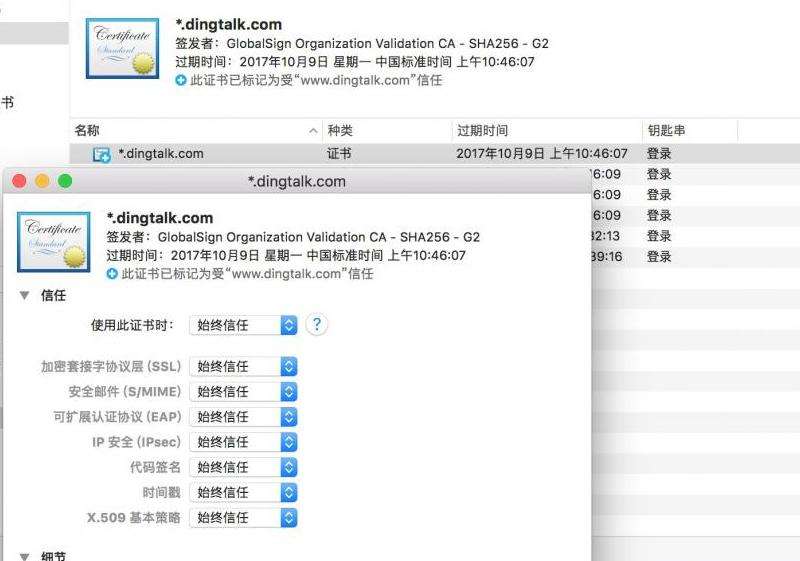800x561 pixels.
Task: Click Keychain header 签发者 GlobalSign line
Action: [362, 44]
